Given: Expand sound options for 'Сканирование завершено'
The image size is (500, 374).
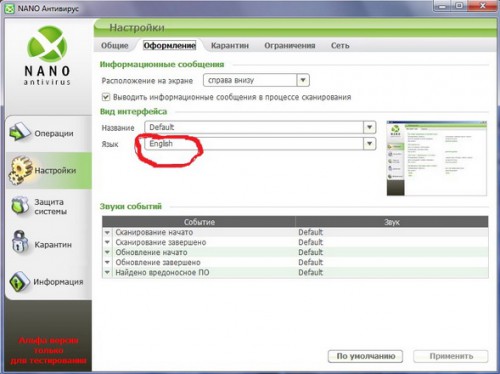Looking at the screenshot, I should click(x=107, y=242).
